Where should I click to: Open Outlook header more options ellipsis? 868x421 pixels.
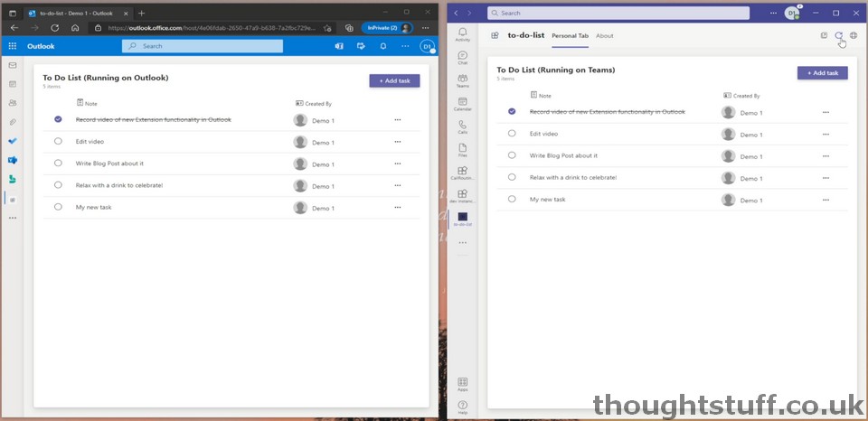tap(405, 46)
